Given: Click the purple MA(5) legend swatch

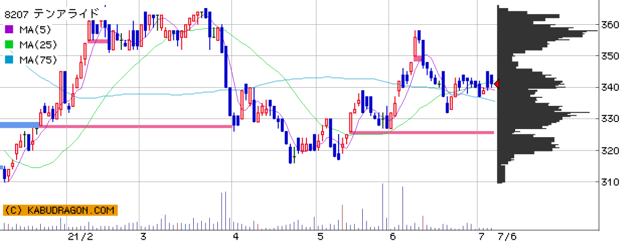Looking at the screenshot, I should tap(10, 30).
